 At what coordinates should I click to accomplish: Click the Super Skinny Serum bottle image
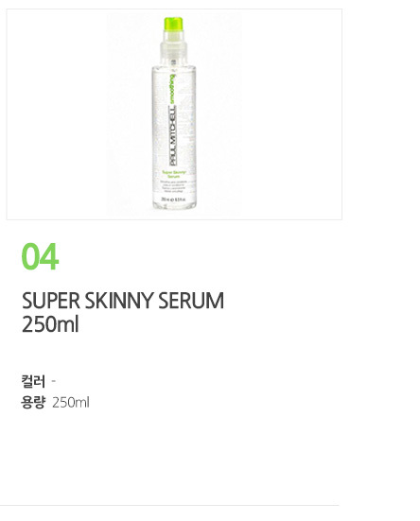pos(174,113)
